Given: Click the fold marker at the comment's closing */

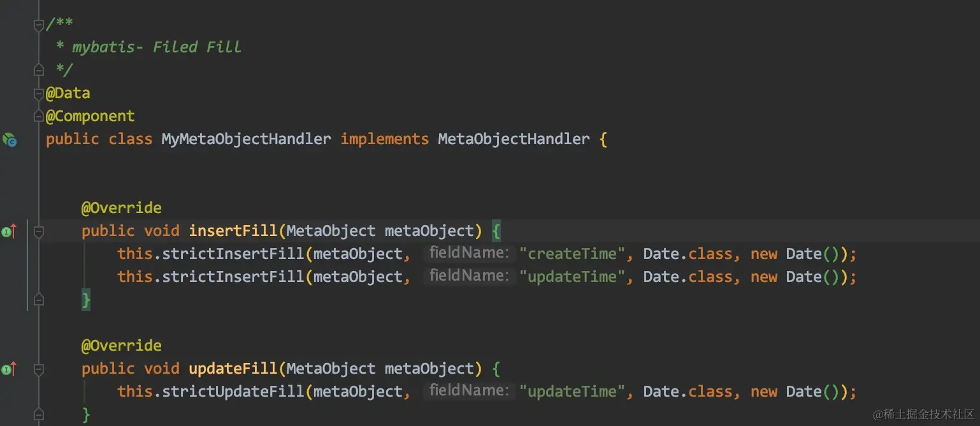Looking at the screenshot, I should (x=39, y=70).
